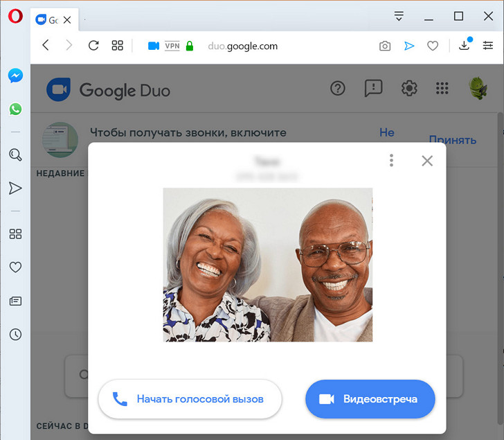Screen dimensions: 504x440
Task: Go forward to the next page
Action: pyautogui.click(x=69, y=45)
